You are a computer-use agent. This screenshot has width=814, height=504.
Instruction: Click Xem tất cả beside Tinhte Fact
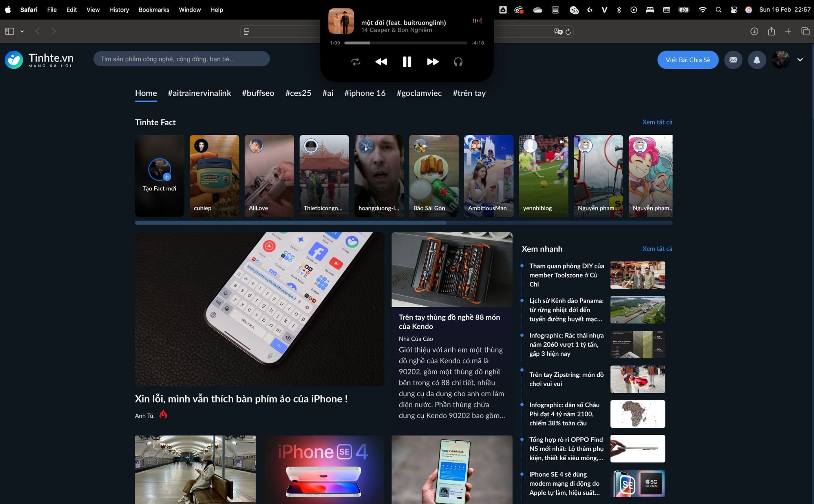[657, 122]
